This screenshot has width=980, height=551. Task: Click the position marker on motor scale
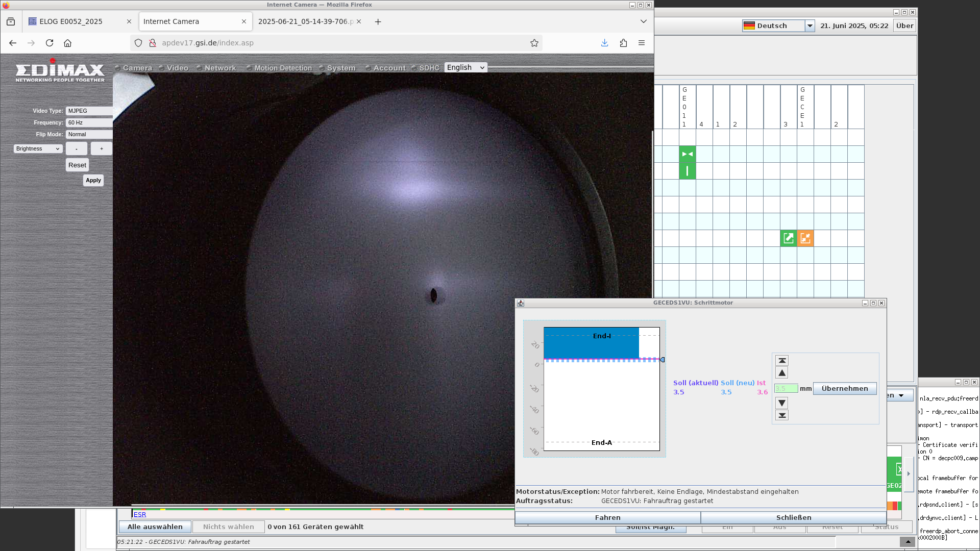coord(662,360)
